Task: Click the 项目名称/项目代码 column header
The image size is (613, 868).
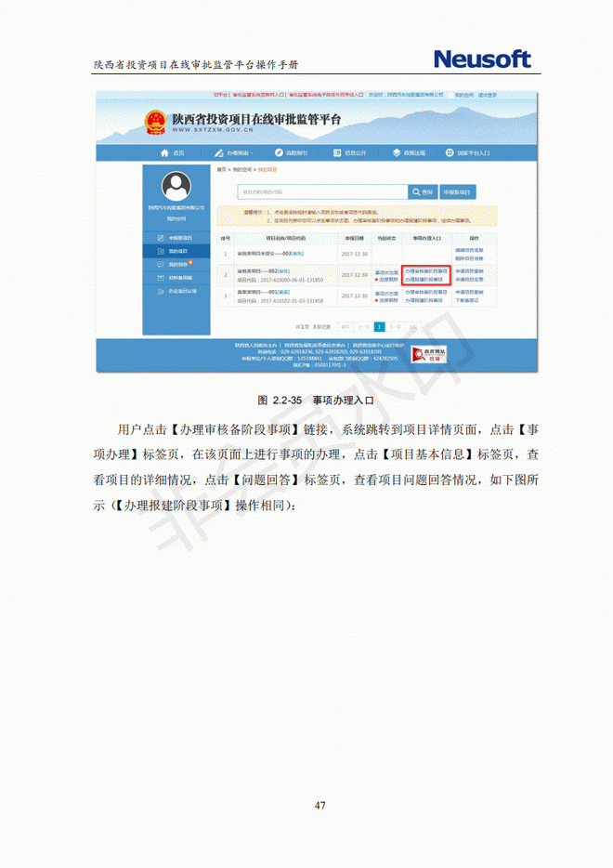Action: click(285, 238)
